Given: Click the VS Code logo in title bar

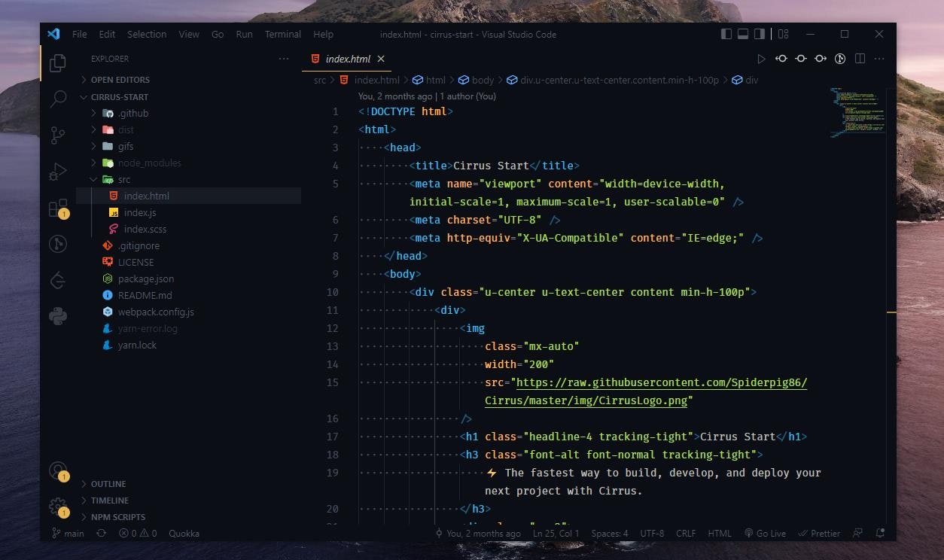Looking at the screenshot, I should pyautogui.click(x=53, y=34).
